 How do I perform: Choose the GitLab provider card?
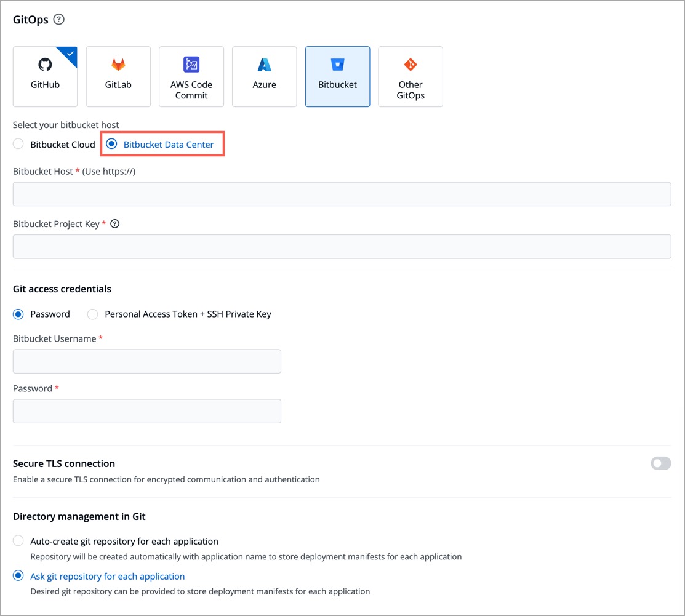118,77
